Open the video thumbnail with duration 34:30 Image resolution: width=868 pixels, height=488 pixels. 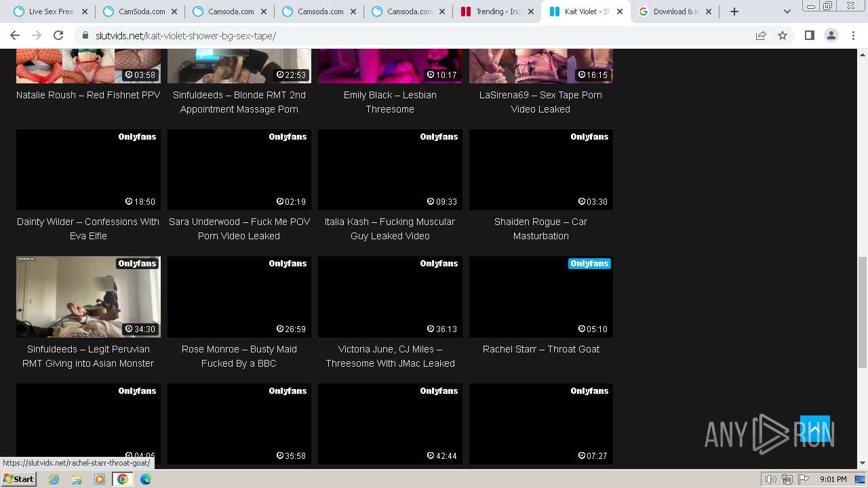pyautogui.click(x=88, y=297)
